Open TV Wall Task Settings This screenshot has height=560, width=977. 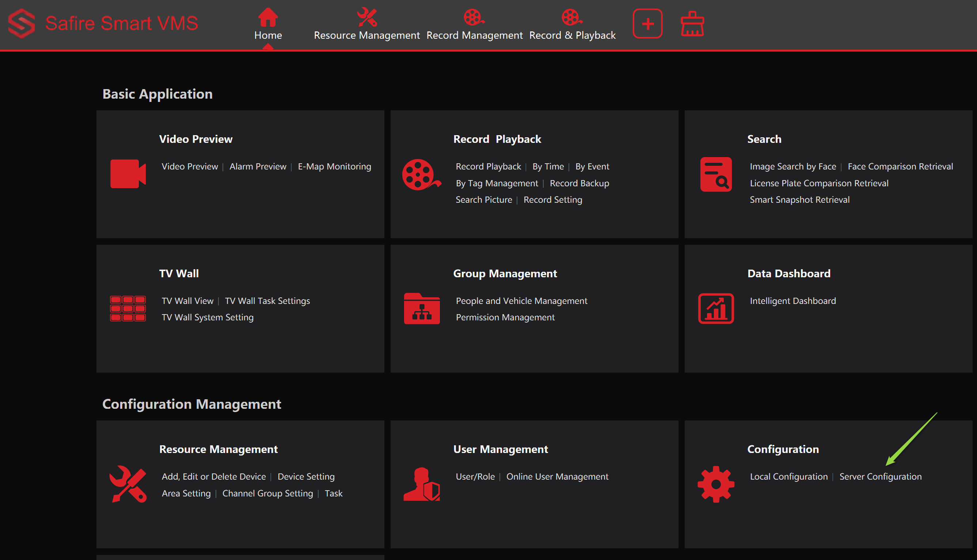pyautogui.click(x=267, y=301)
